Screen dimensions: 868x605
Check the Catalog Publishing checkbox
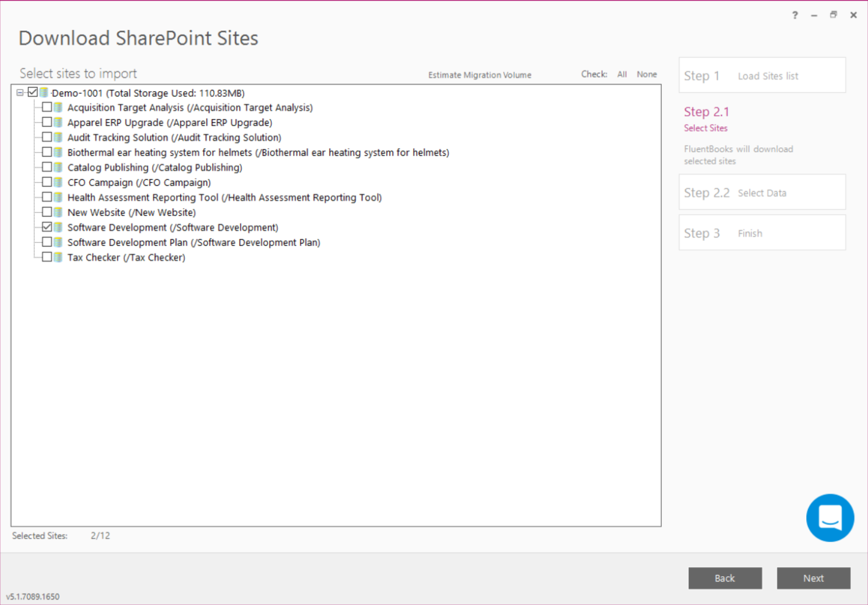tap(47, 167)
